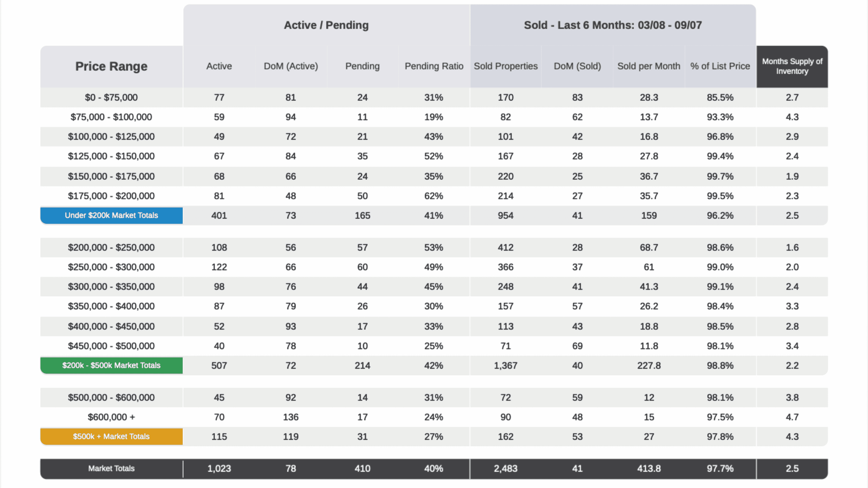Click the Sold per Month column header
868x488 pixels.
click(649, 66)
